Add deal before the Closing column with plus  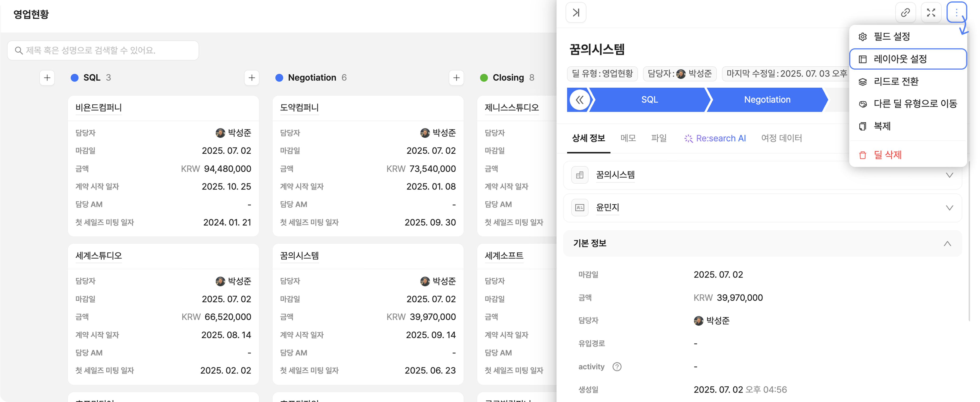pyautogui.click(x=456, y=78)
